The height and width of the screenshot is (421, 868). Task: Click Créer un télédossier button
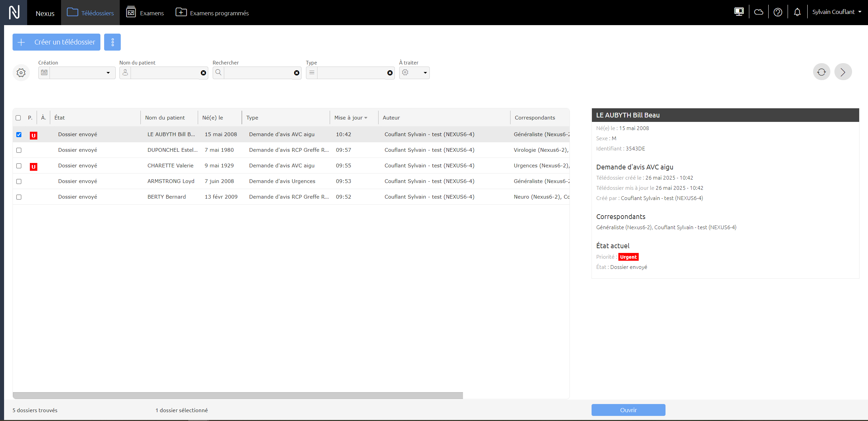56,42
